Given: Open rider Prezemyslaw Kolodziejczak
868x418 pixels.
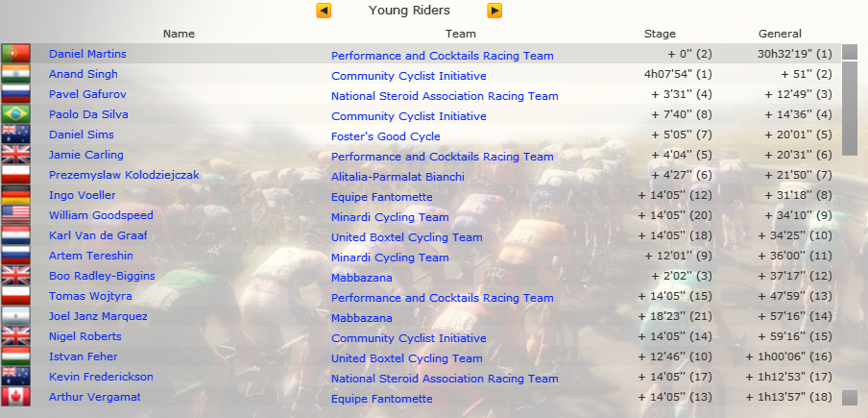Looking at the screenshot, I should (124, 175).
